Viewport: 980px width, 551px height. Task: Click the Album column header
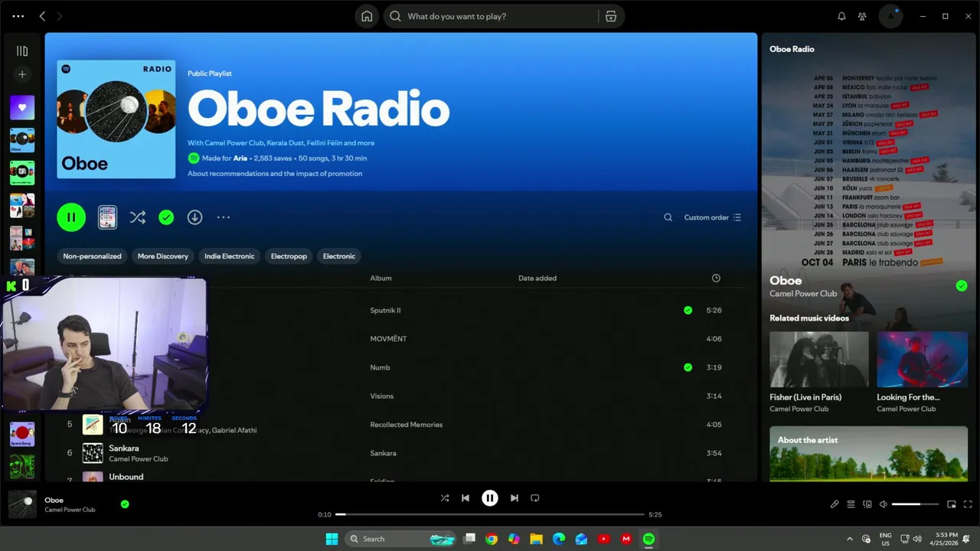(381, 278)
